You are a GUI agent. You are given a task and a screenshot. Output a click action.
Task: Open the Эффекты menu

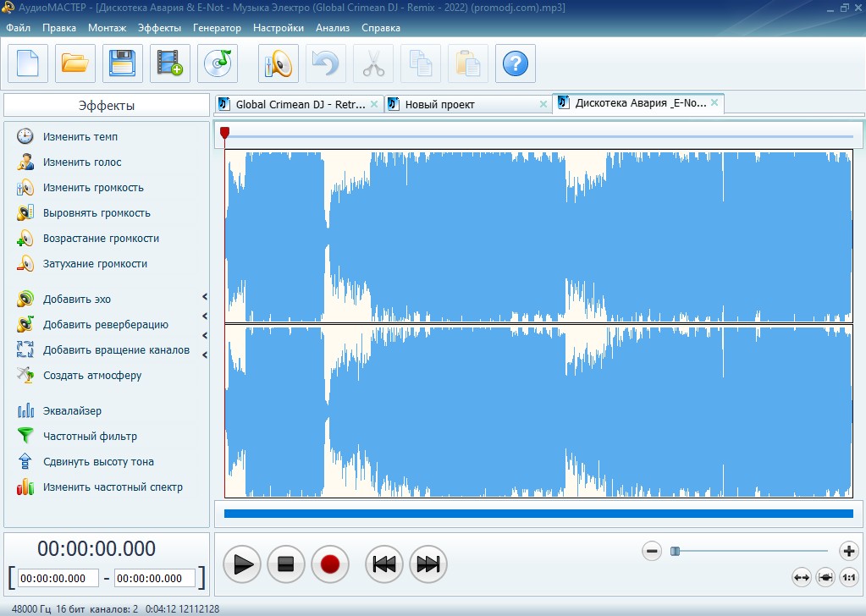click(x=159, y=28)
